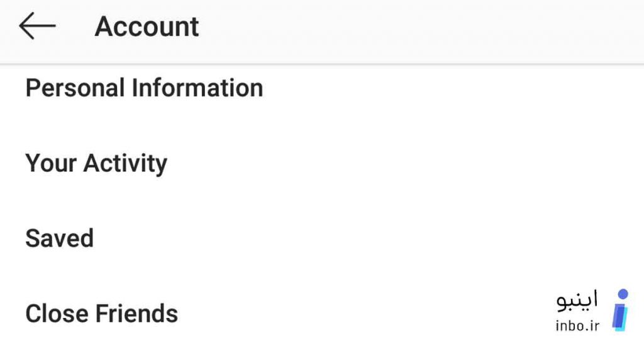Open Personal Information settings
The height and width of the screenshot is (340, 644).
(322, 88)
